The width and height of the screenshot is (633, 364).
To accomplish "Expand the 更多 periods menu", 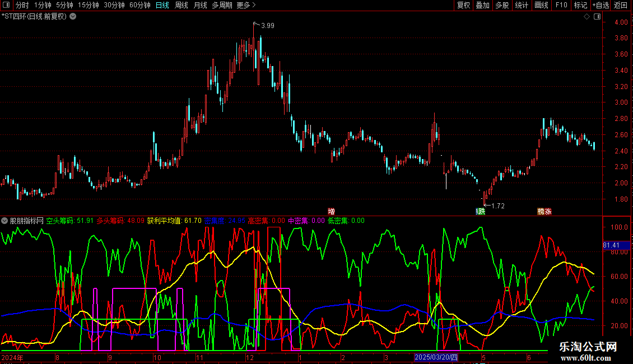I will pyautogui.click(x=246, y=5).
